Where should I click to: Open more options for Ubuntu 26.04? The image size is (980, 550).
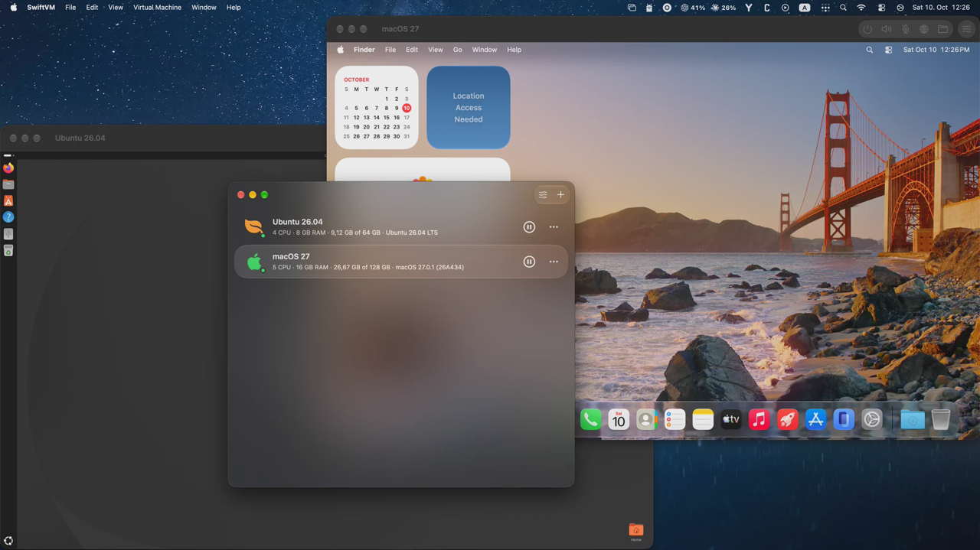click(x=554, y=227)
